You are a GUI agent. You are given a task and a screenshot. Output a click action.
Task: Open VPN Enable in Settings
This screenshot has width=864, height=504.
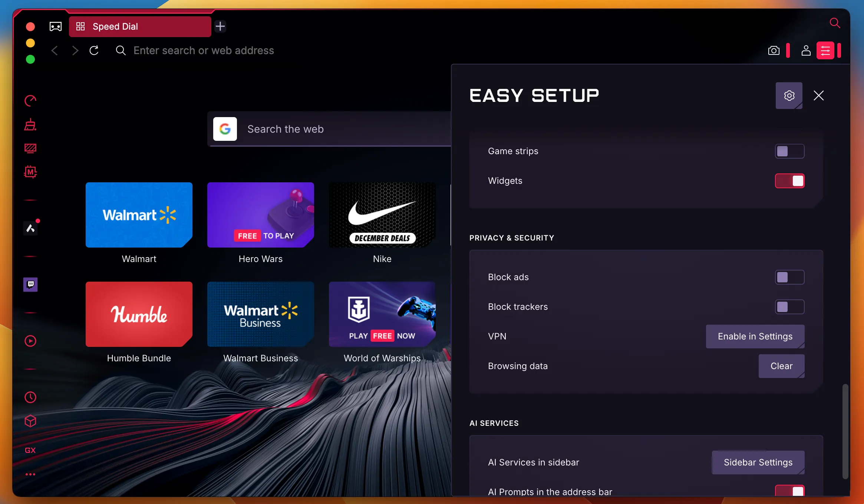point(755,336)
